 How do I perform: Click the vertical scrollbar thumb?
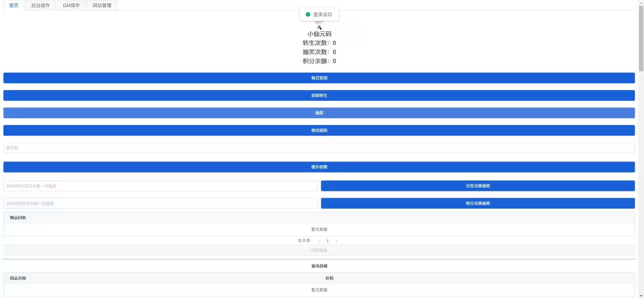click(641, 38)
